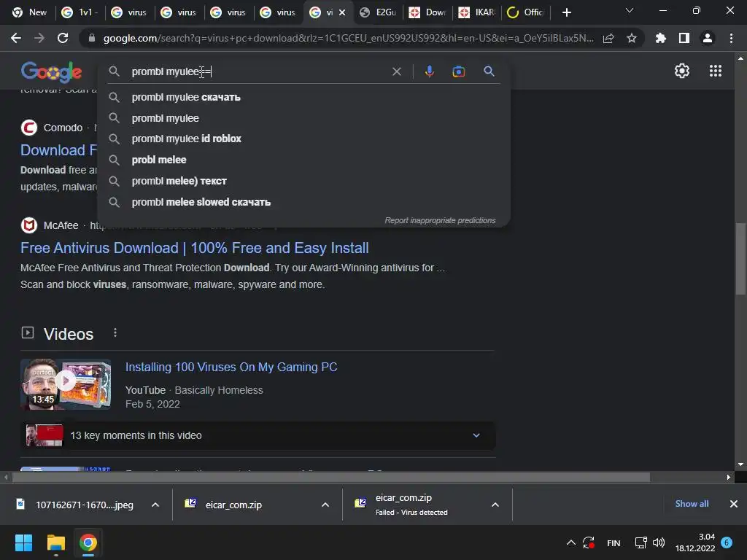Open a new browser tab
Viewport: 747px width, 560px height.
click(566, 12)
